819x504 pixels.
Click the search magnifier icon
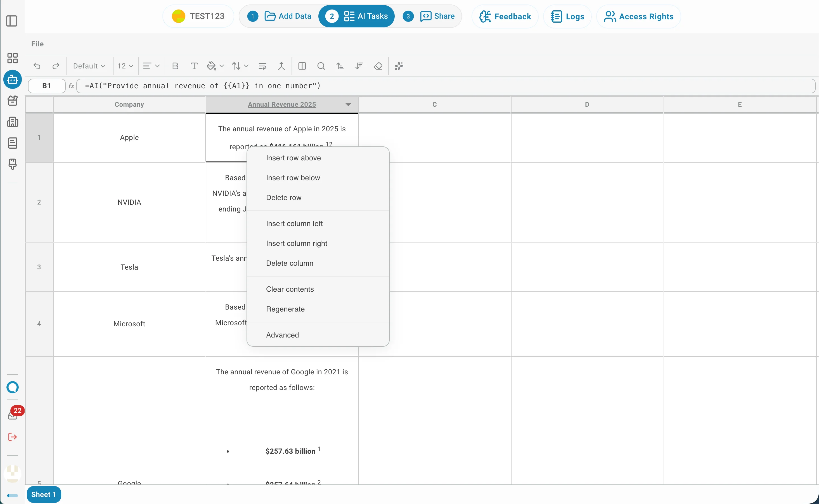point(321,66)
